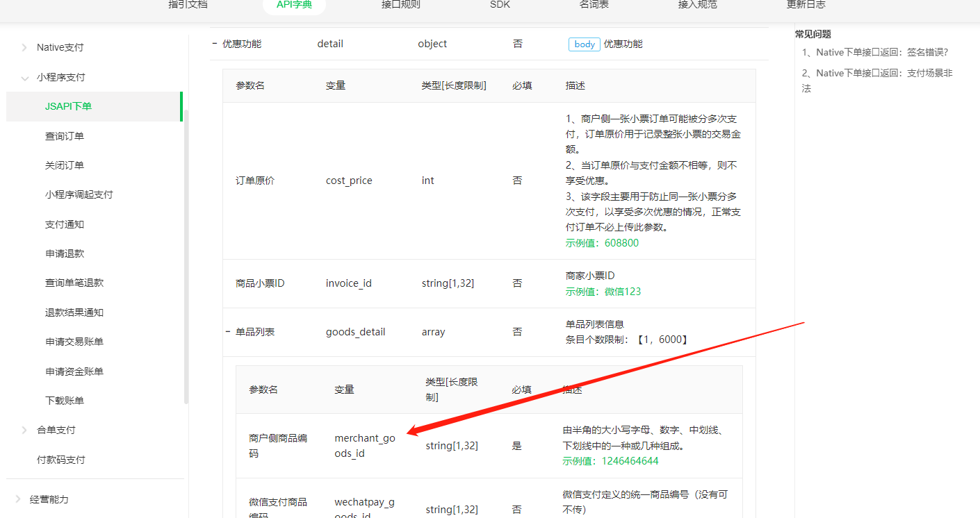Click the merchant_goods_id variable cell
This screenshot has height=518, width=980.
coord(365,446)
